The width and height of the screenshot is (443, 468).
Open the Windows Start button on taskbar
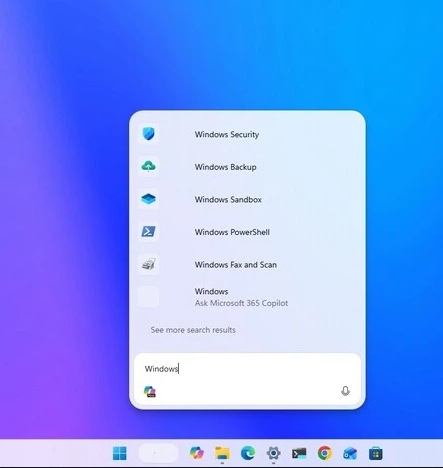[x=120, y=453]
